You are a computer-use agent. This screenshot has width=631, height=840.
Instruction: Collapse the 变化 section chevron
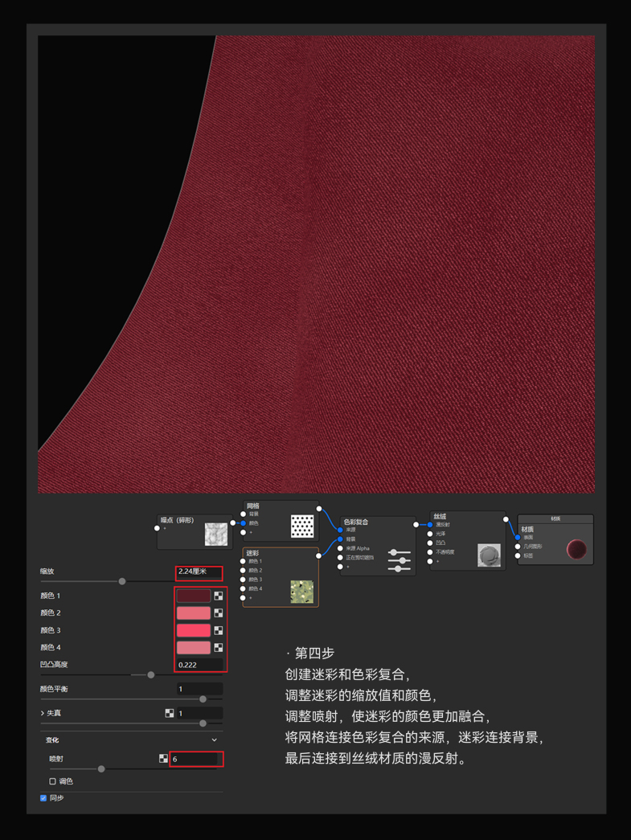(x=214, y=740)
